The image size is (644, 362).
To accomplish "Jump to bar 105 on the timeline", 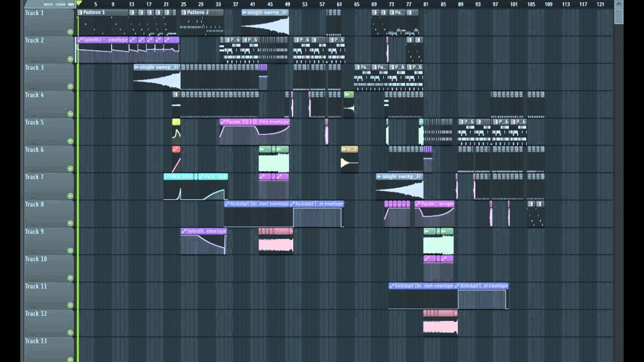I will pos(531,4).
